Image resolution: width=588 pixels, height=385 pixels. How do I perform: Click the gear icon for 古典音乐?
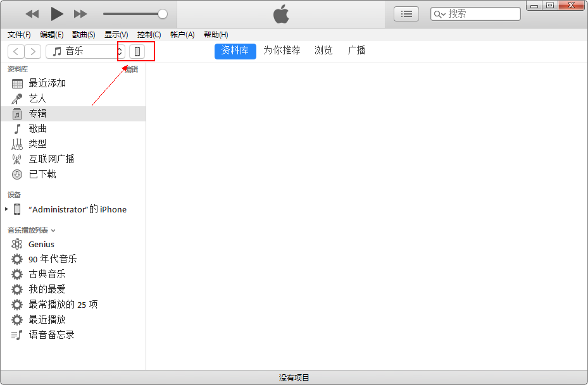17,274
